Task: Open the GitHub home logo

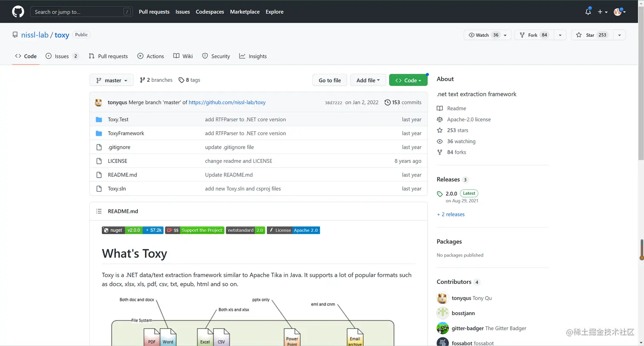Action: click(18, 12)
